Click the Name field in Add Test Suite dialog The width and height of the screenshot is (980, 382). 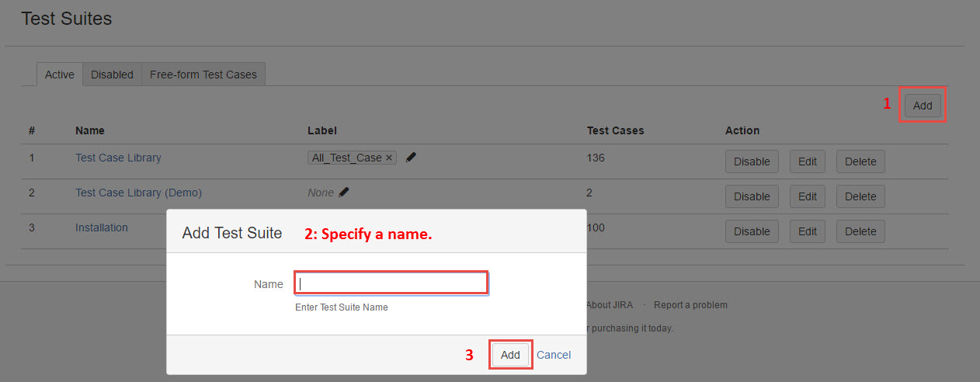point(391,283)
